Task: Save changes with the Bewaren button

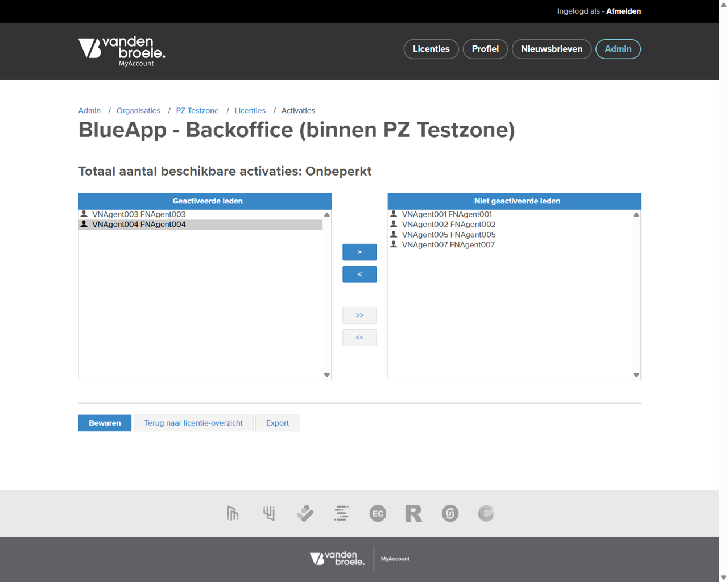Action: (105, 423)
